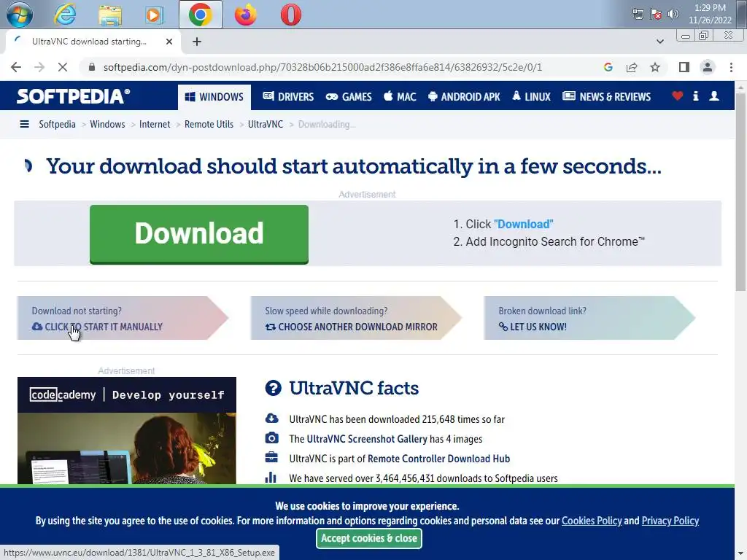Go to UltraVNC breadcrumb link
This screenshot has height=560, width=747.
266,124
